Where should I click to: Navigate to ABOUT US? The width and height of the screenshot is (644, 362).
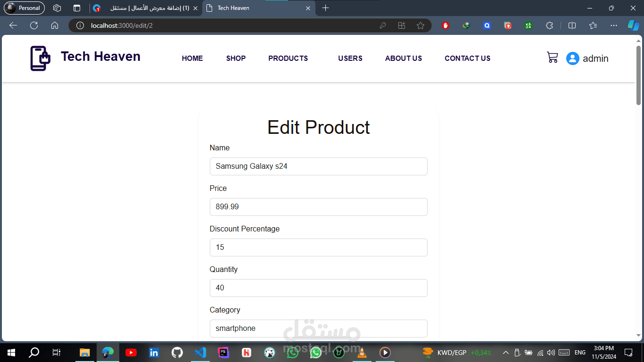[x=404, y=58]
